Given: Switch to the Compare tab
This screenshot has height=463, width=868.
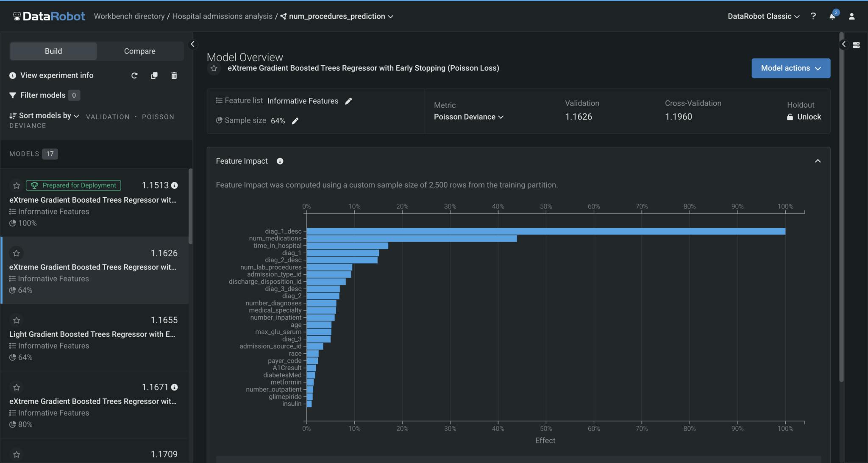Looking at the screenshot, I should coord(139,51).
